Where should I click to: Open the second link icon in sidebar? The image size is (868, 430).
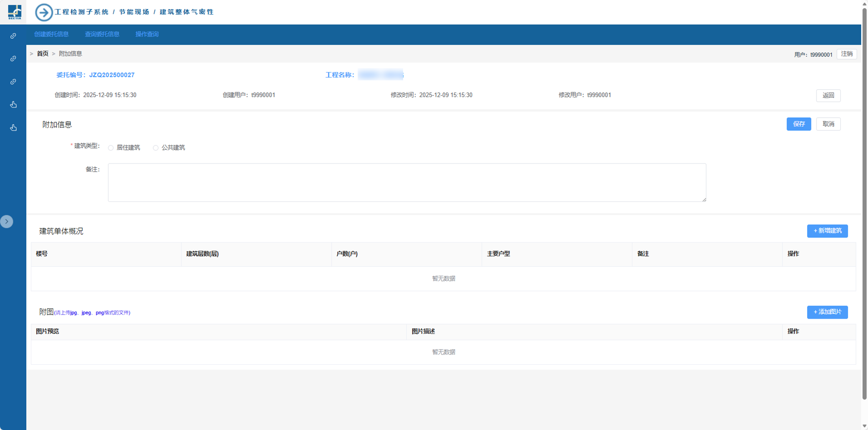13,59
